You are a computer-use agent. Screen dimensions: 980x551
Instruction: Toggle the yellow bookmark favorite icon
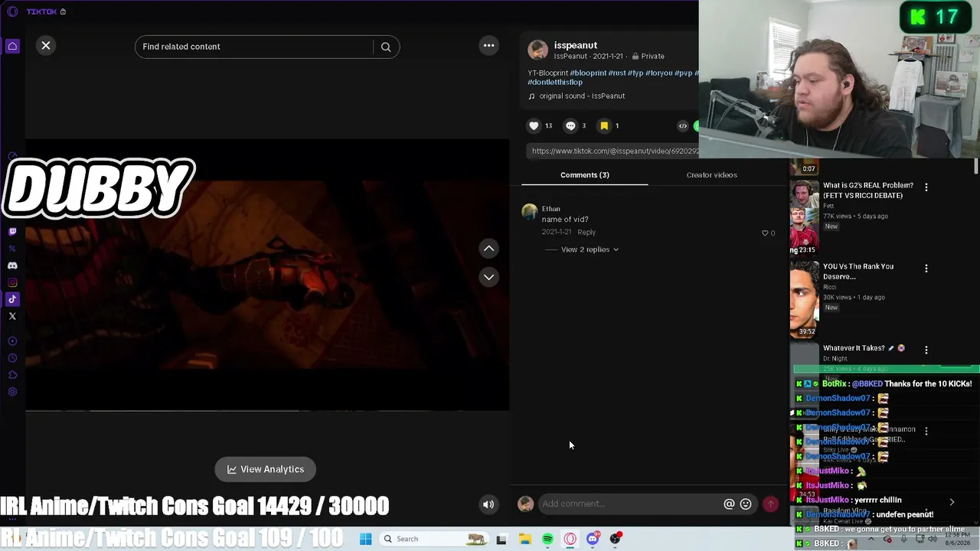[x=604, y=126]
